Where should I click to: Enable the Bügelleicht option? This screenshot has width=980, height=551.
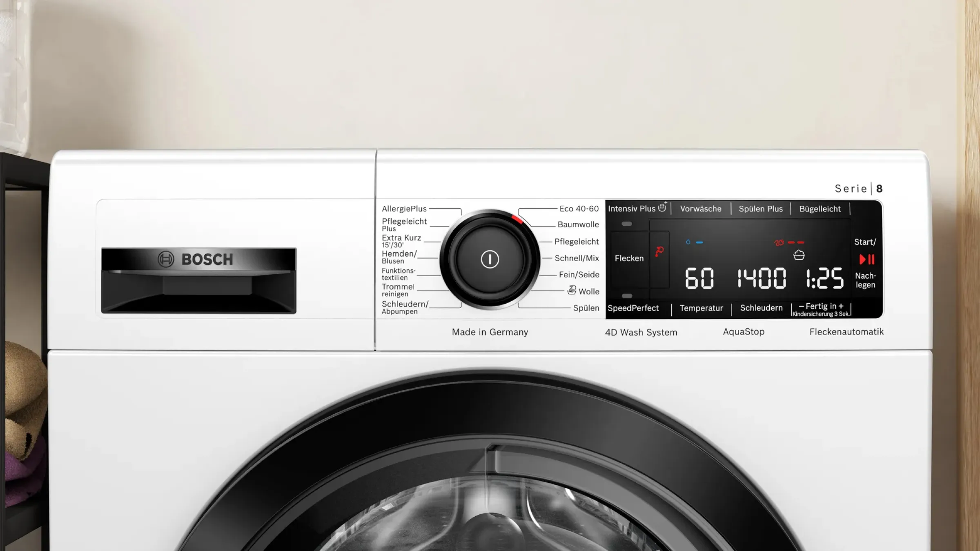(820, 209)
